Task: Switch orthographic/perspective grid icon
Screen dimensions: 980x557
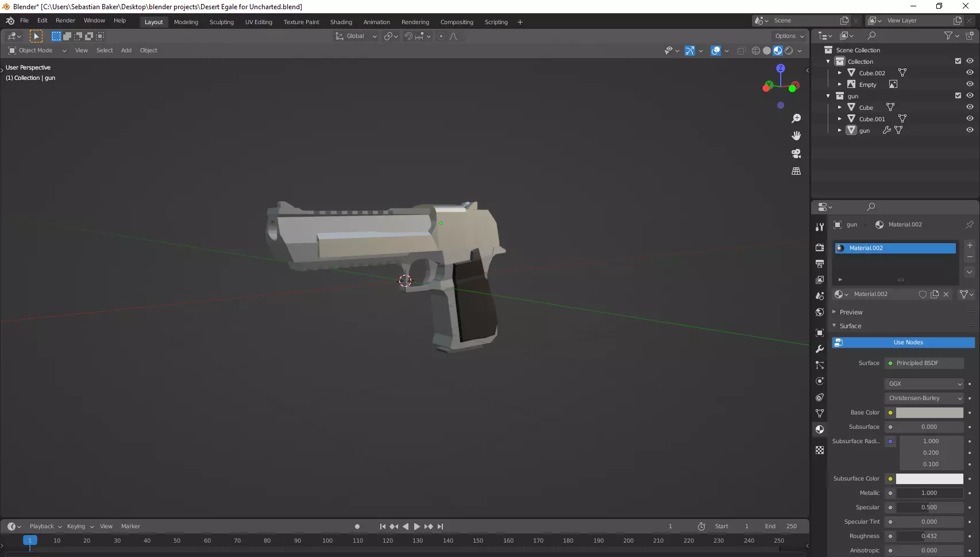Action: coord(796,171)
